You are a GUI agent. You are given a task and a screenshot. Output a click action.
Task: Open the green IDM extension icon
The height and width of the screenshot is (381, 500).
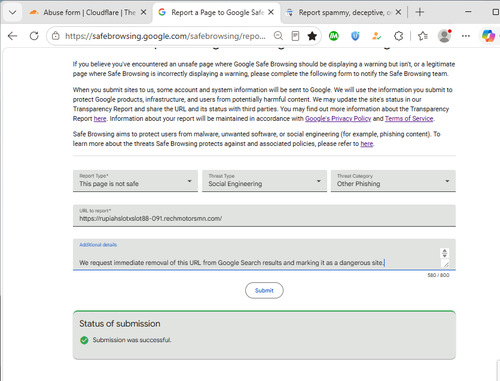click(334, 36)
